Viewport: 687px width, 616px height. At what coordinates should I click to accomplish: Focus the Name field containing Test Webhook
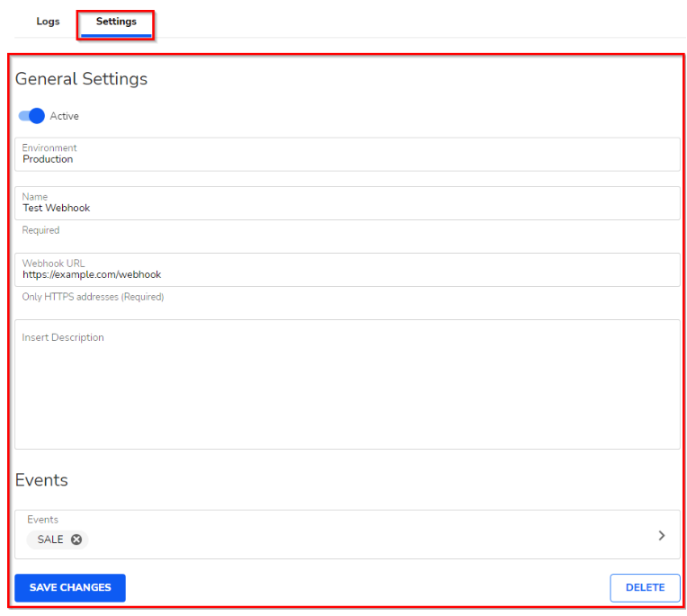pos(347,208)
